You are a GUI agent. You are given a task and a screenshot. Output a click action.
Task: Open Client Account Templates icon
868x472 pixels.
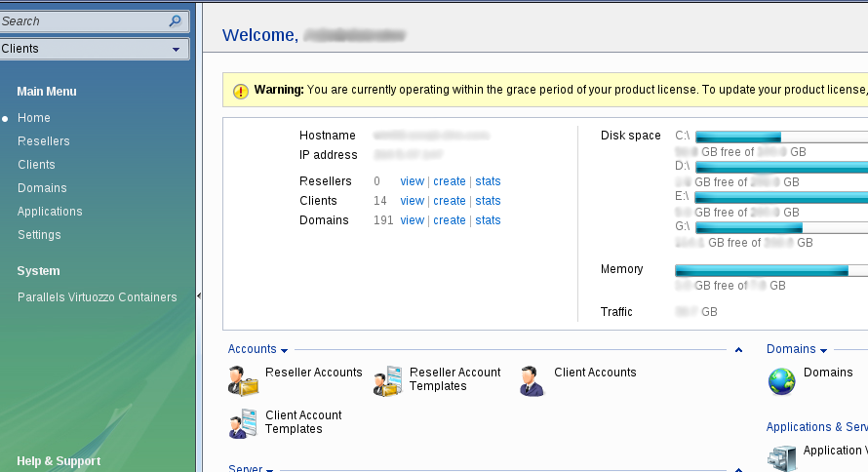[243, 424]
